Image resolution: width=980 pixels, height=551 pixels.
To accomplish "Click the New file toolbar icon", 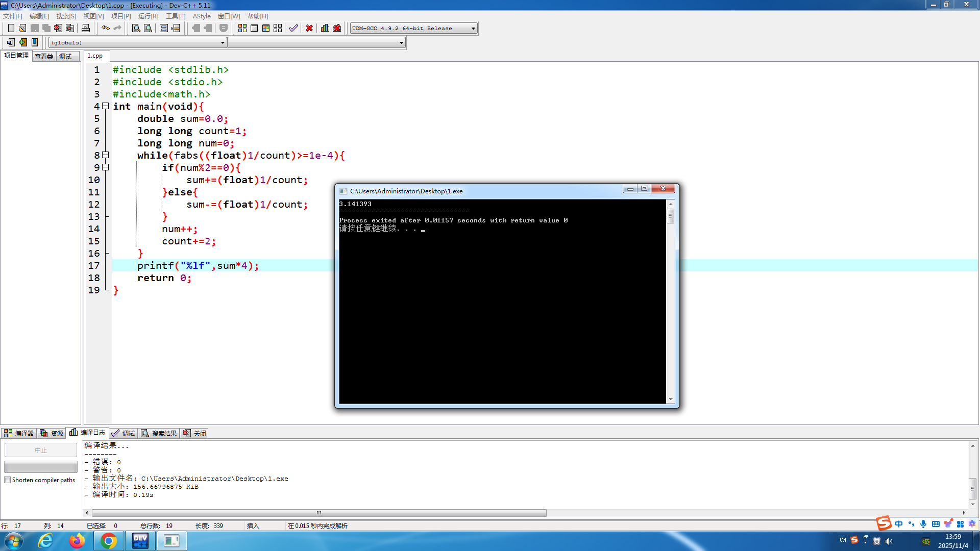I will coord(11,28).
